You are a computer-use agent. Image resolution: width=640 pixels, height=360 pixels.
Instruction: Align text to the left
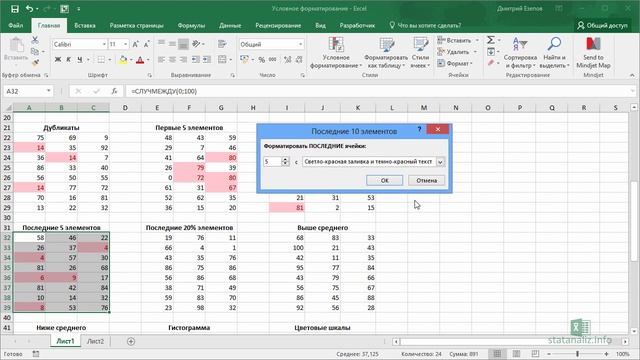pyautogui.click(x=162, y=60)
